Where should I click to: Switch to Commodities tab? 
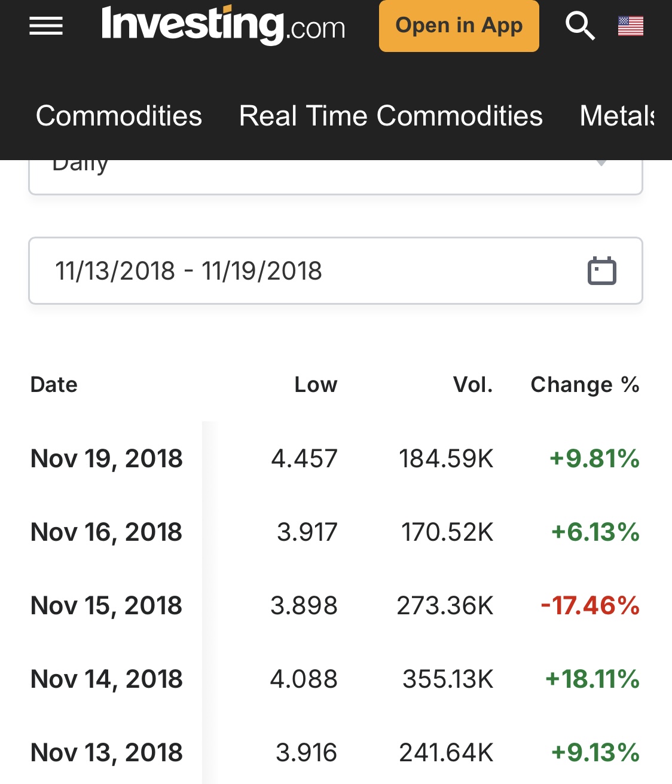119,116
